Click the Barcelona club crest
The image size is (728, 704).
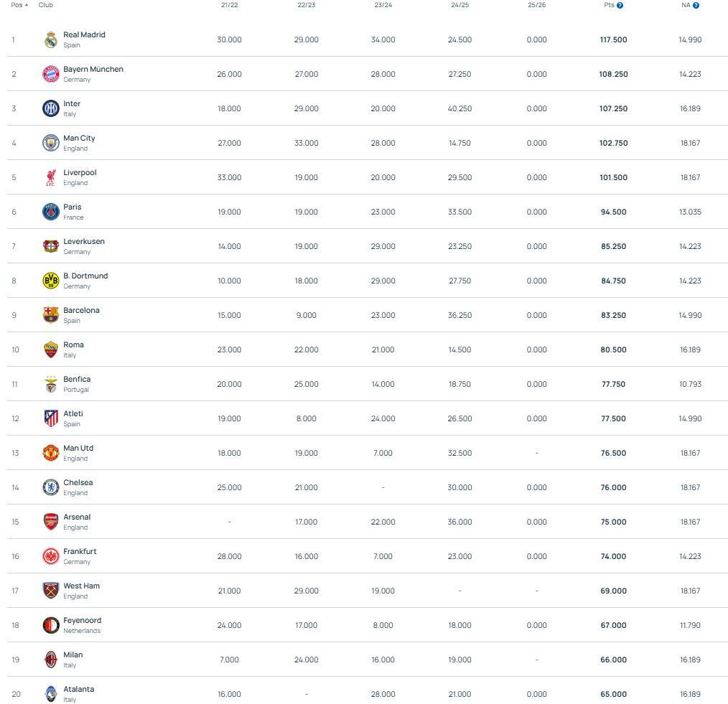pyautogui.click(x=50, y=315)
